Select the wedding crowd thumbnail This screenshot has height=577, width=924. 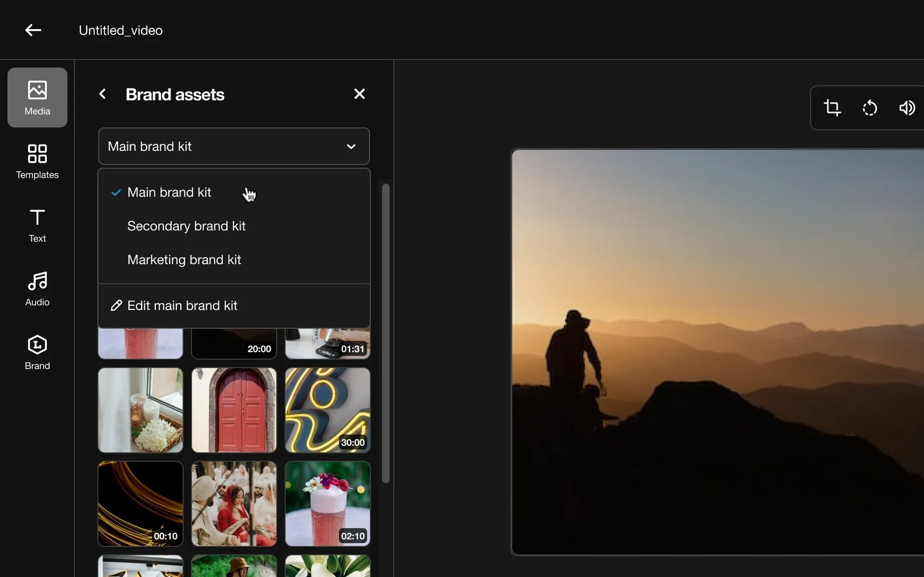(234, 504)
